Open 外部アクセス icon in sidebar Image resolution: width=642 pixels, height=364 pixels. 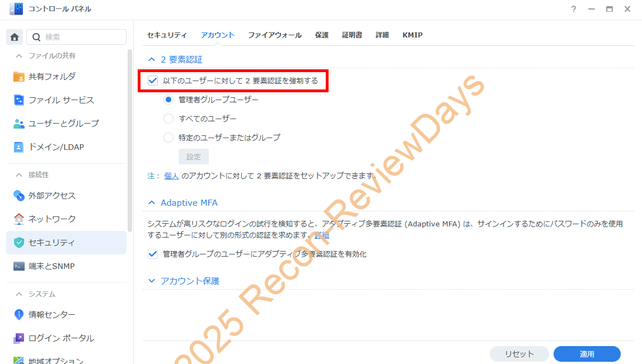[19, 196]
